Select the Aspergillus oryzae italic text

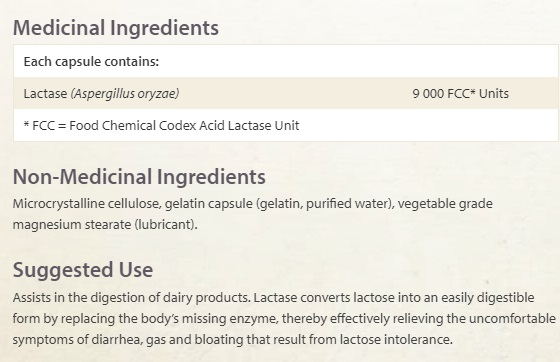[x=125, y=94]
